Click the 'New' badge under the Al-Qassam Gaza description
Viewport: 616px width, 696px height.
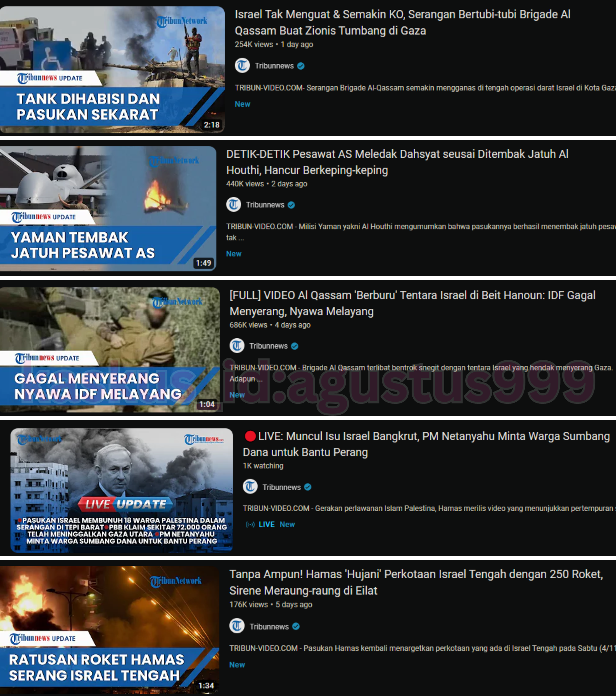tap(242, 104)
